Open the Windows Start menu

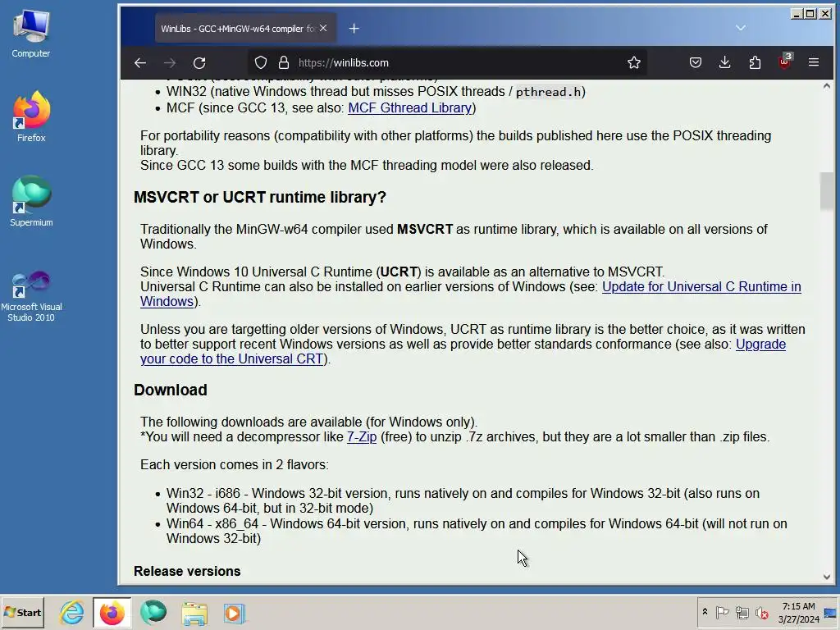tap(22, 612)
